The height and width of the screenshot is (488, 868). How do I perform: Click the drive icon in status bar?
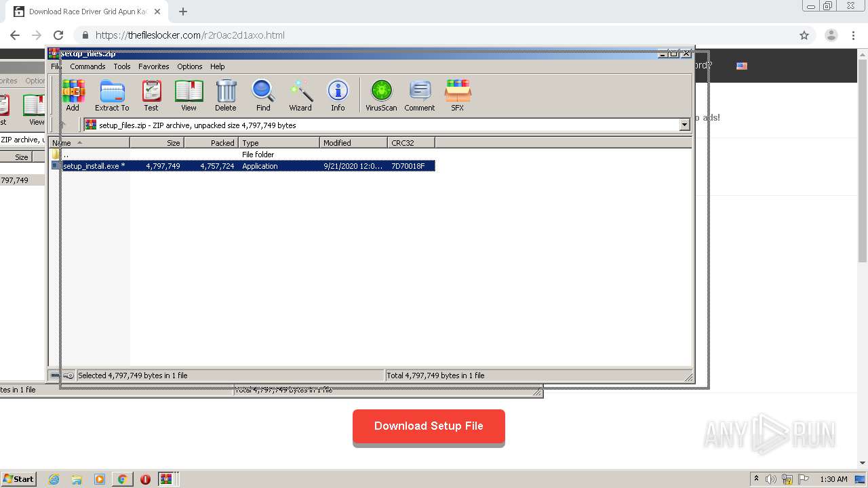coord(56,375)
